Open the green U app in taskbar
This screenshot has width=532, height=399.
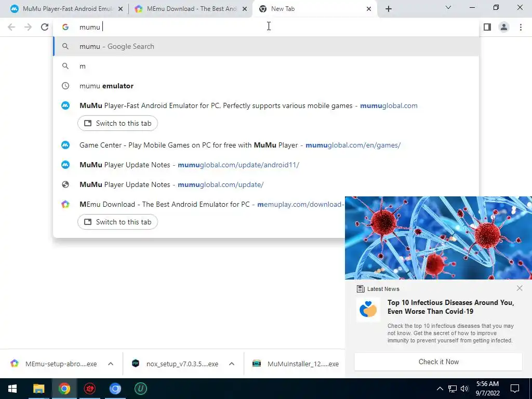click(140, 389)
